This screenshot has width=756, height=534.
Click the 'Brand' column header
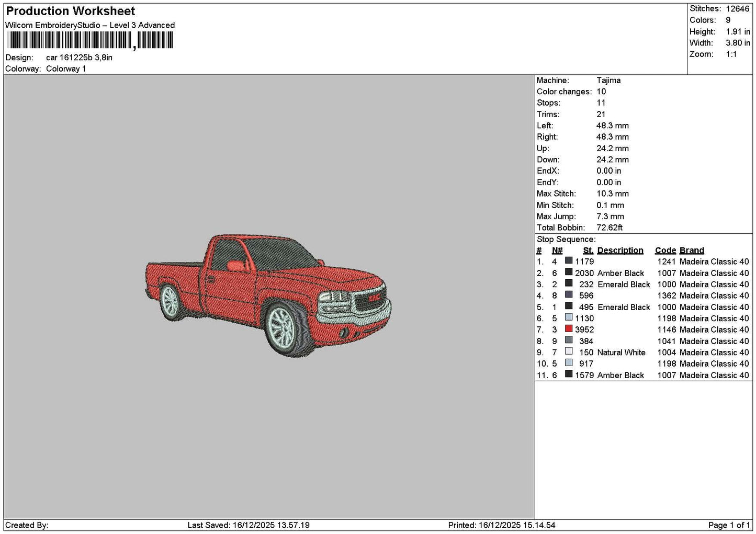(692, 251)
